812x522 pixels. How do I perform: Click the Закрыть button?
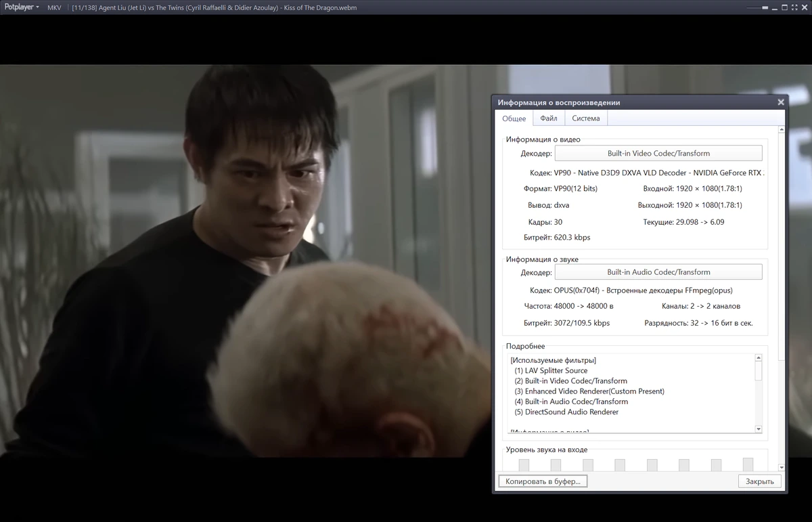(x=760, y=481)
